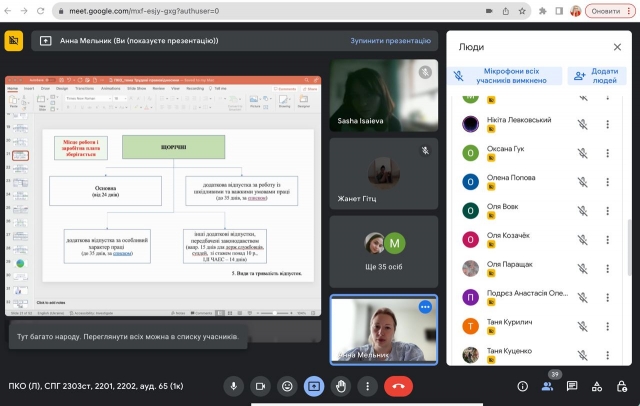
Task: Click the Жанет Гітц video tile
Action: tap(384, 173)
